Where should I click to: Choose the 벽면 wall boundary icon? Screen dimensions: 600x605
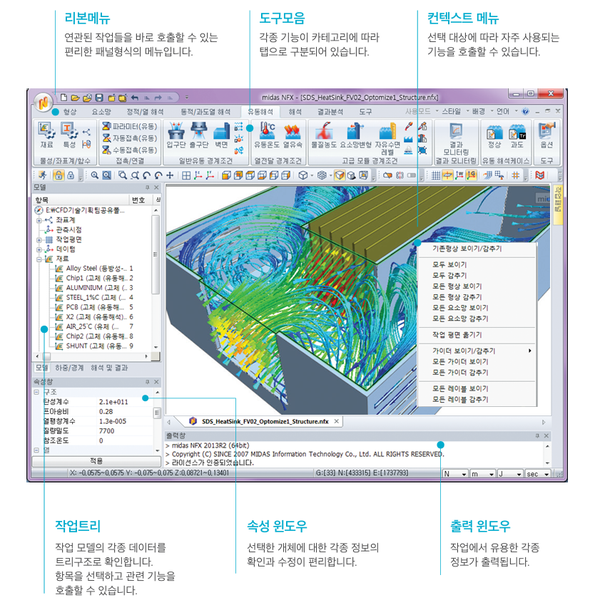(x=221, y=135)
